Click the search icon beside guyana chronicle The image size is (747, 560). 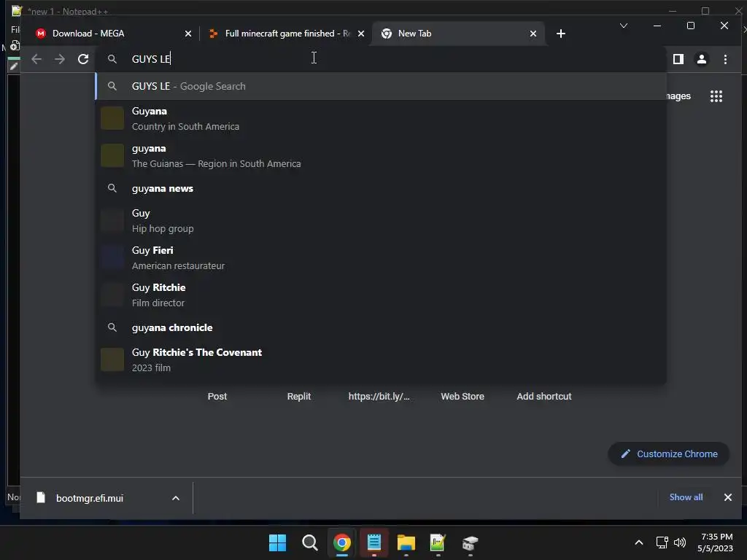point(112,327)
